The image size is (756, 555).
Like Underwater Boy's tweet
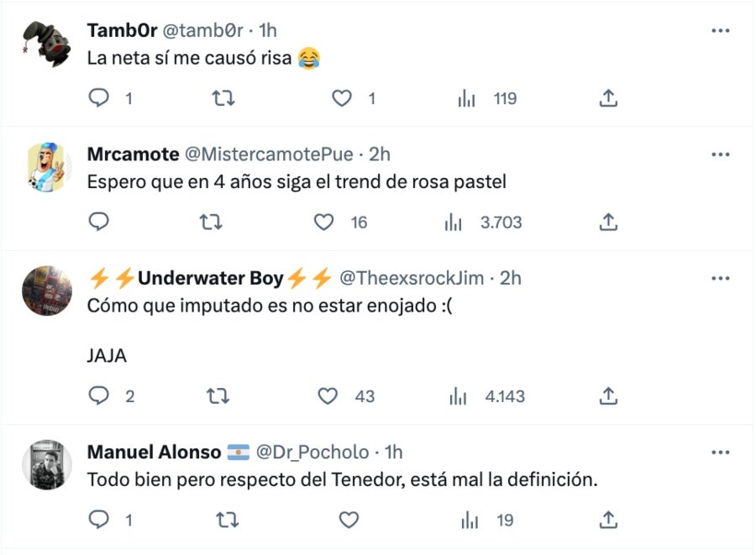click(x=327, y=396)
